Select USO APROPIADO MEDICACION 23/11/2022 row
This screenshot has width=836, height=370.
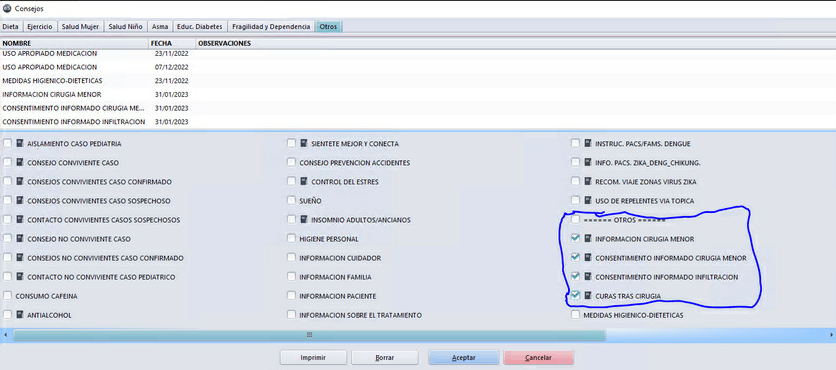[x=418, y=53]
